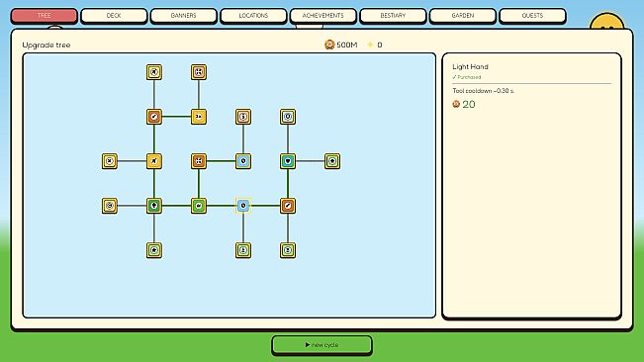Open the QUESTS tab
644x362 pixels.
click(x=532, y=16)
